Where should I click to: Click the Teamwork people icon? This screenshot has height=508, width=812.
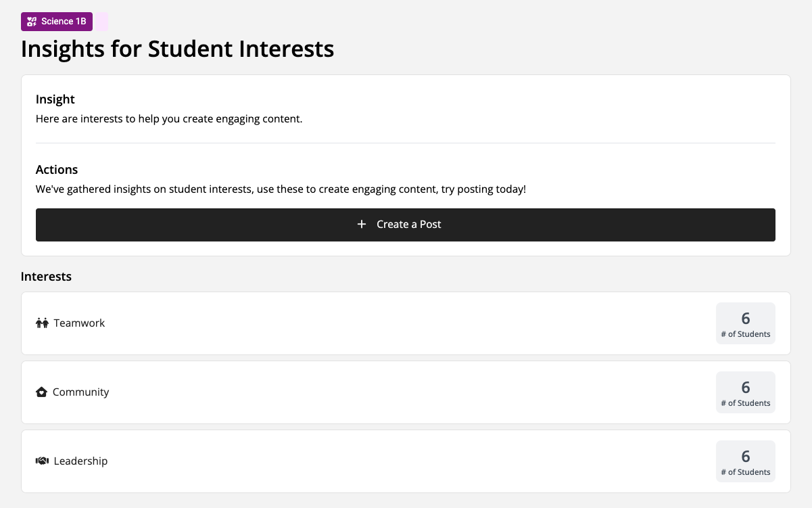42,323
